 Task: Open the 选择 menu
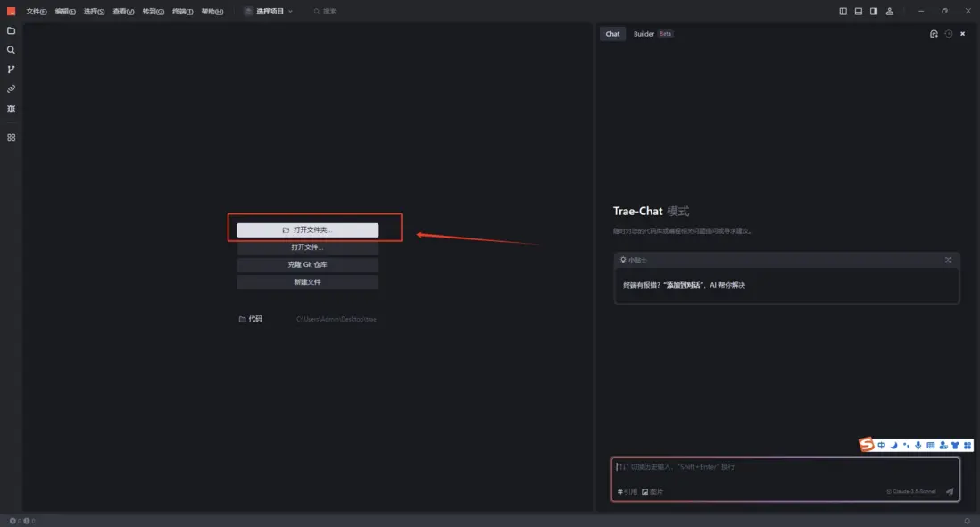(94, 12)
